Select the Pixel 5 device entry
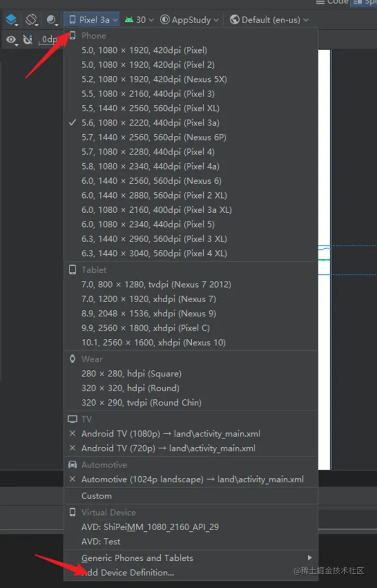 coord(191,224)
